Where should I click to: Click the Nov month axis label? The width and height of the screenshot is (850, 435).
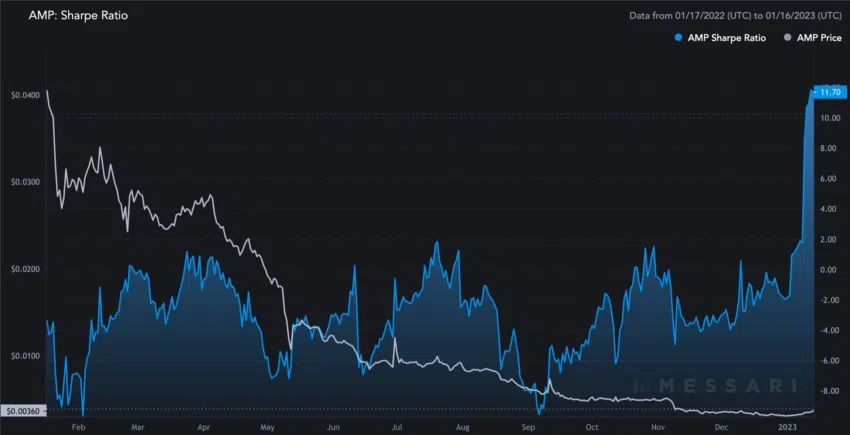[x=658, y=427]
